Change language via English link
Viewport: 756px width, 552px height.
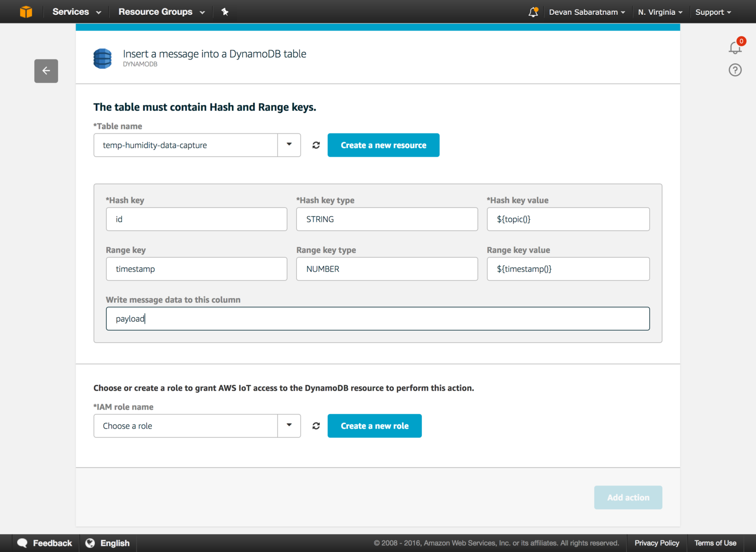pyautogui.click(x=115, y=543)
